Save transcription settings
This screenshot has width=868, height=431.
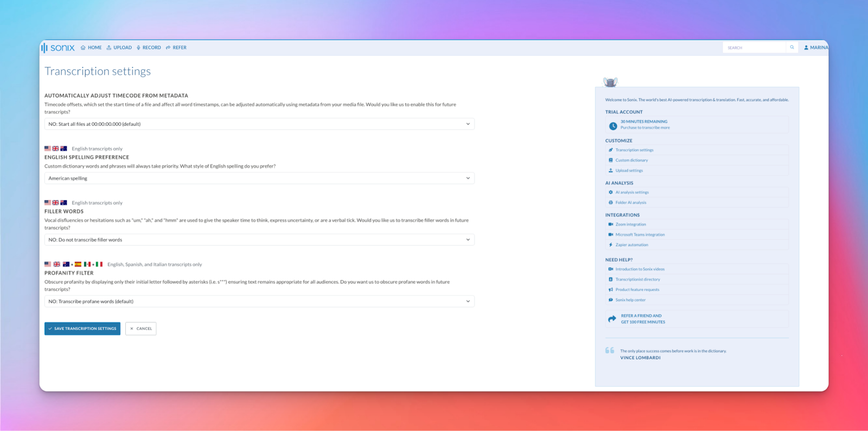pos(82,329)
